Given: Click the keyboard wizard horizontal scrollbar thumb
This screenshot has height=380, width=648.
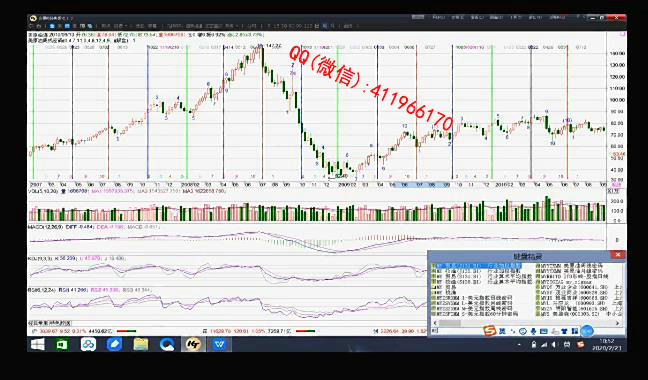Looking at the screenshot, I should (x=450, y=323).
